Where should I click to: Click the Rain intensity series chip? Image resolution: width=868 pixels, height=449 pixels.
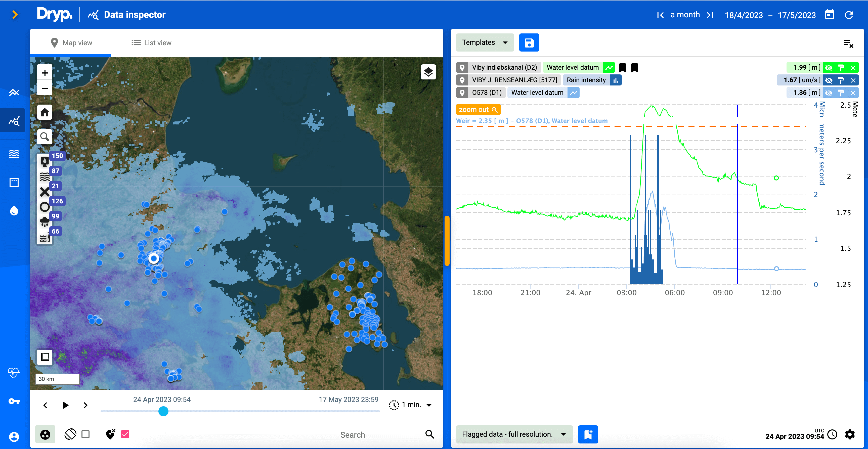coord(592,80)
